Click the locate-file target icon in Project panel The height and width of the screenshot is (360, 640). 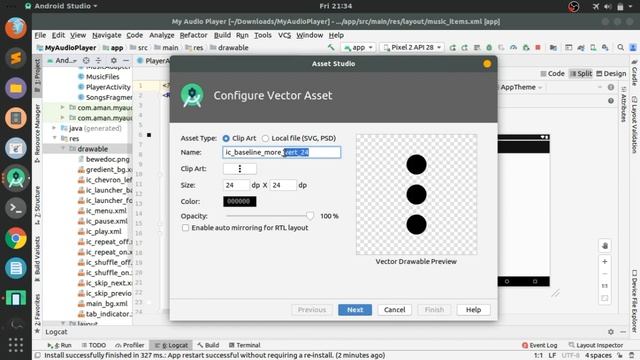[86, 60]
